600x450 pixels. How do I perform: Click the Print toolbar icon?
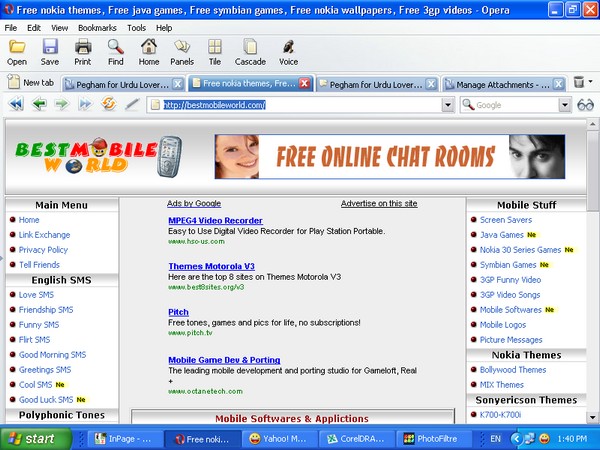pyautogui.click(x=83, y=52)
